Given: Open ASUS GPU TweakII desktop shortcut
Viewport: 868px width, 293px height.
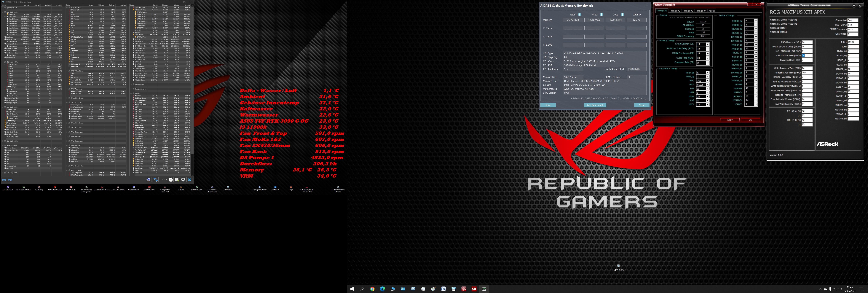Looking at the screenshot, I should pos(118,188).
